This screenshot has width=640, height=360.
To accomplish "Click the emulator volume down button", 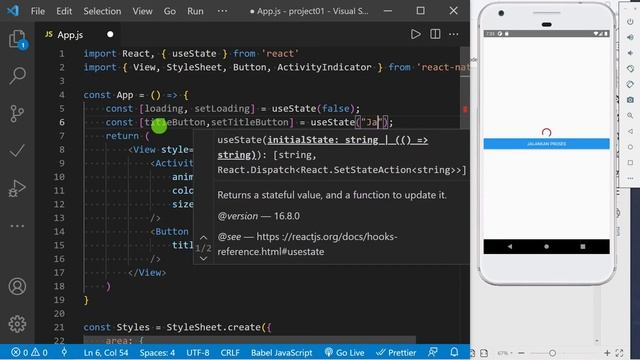I will click(x=630, y=53).
